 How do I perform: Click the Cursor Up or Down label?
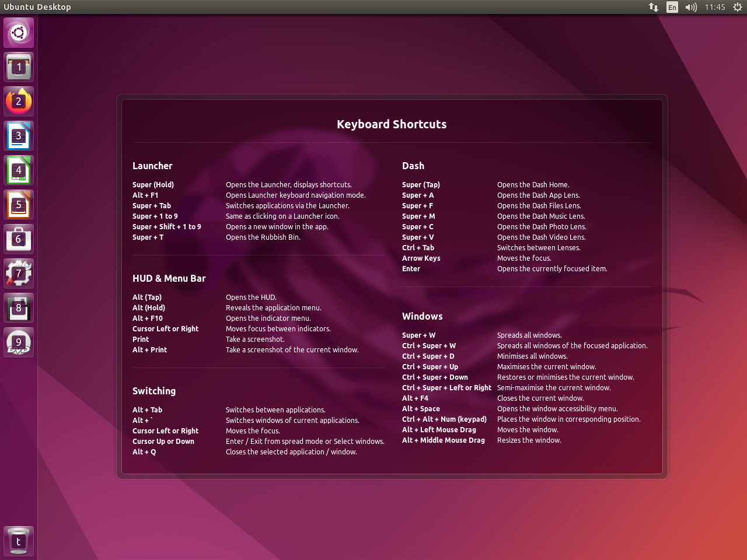tap(163, 442)
